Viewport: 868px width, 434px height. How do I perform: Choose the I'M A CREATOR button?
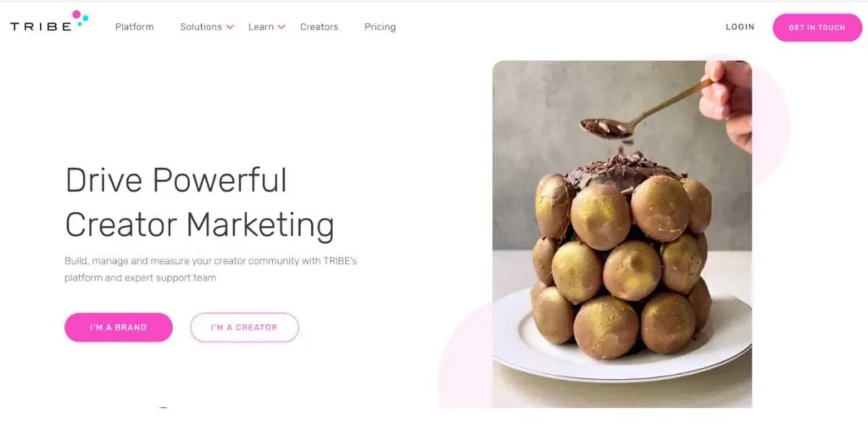tap(244, 327)
